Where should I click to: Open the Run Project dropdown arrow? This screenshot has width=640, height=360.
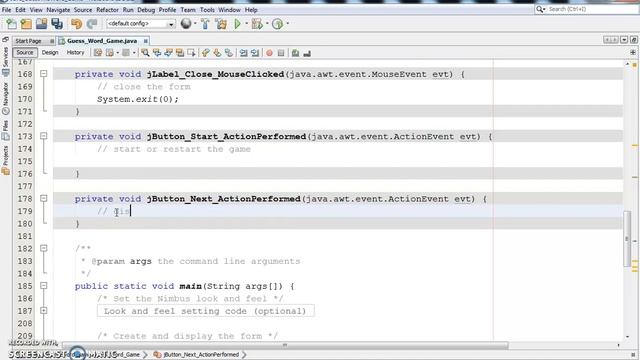point(247,24)
